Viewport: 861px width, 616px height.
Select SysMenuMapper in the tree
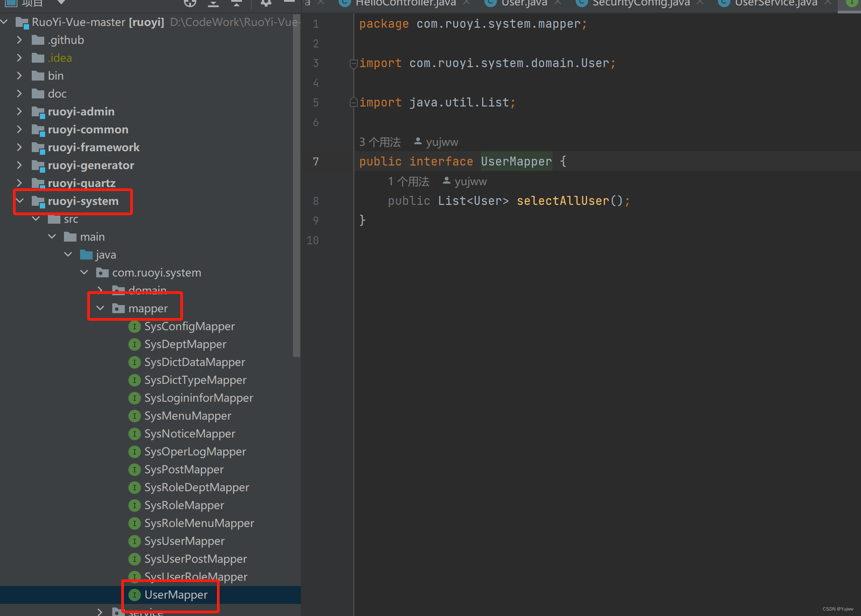[x=187, y=416]
